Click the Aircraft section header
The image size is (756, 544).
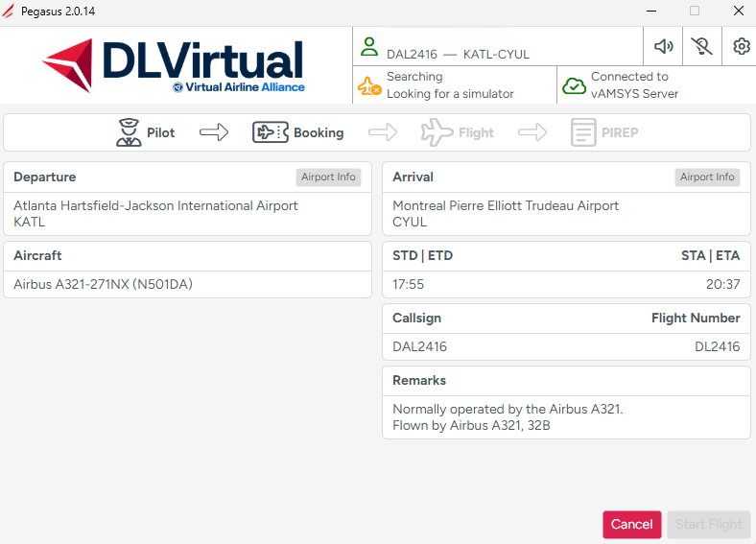tap(37, 255)
